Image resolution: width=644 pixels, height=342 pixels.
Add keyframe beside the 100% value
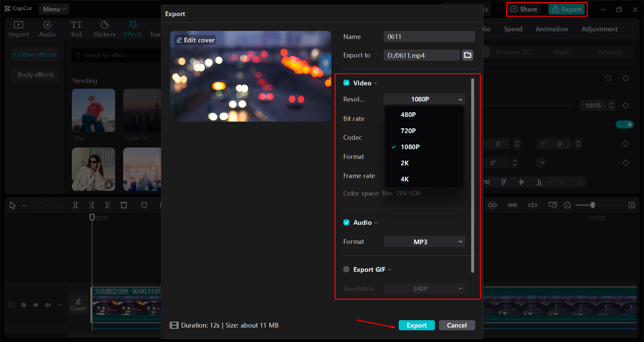point(625,105)
